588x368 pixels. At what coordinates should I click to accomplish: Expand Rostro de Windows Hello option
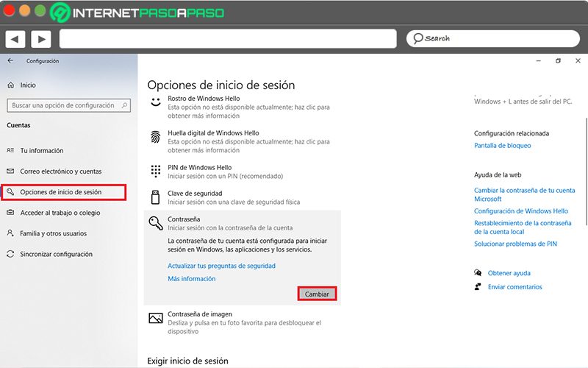[243, 107]
